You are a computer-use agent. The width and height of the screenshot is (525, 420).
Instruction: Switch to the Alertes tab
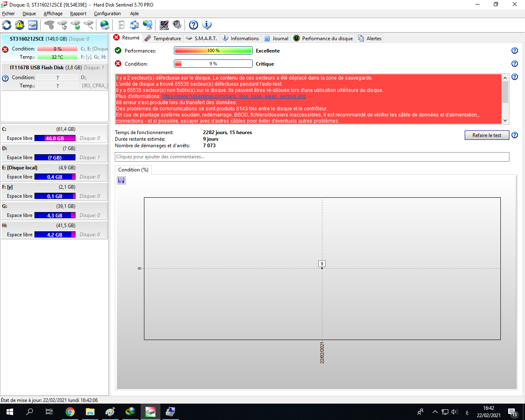pos(370,38)
